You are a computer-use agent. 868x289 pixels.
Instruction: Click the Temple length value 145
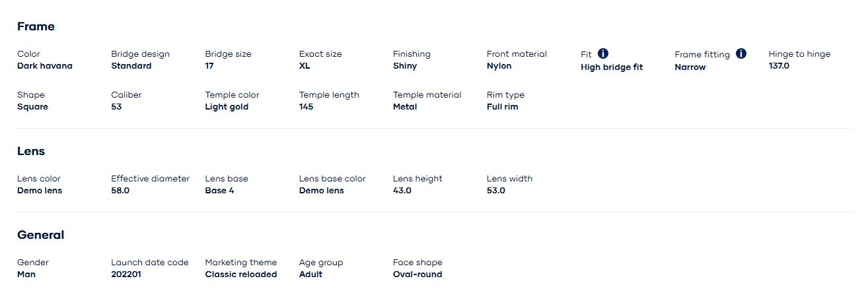307,107
